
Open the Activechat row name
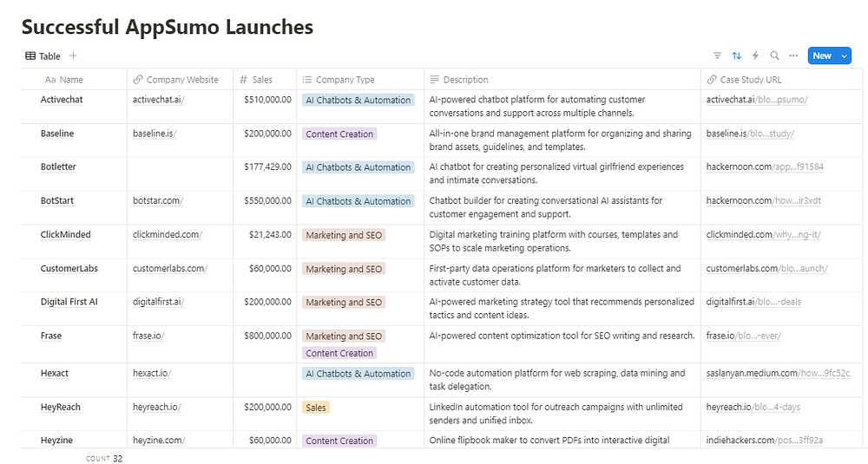(62, 100)
